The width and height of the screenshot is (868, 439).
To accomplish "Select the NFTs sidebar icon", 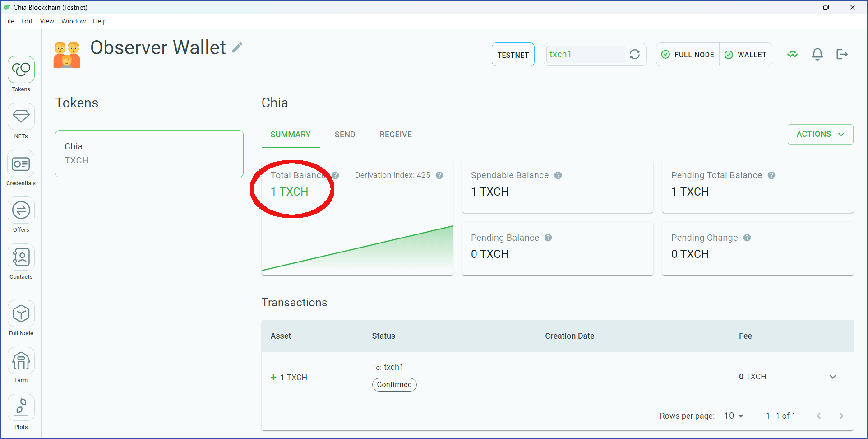I will click(21, 117).
